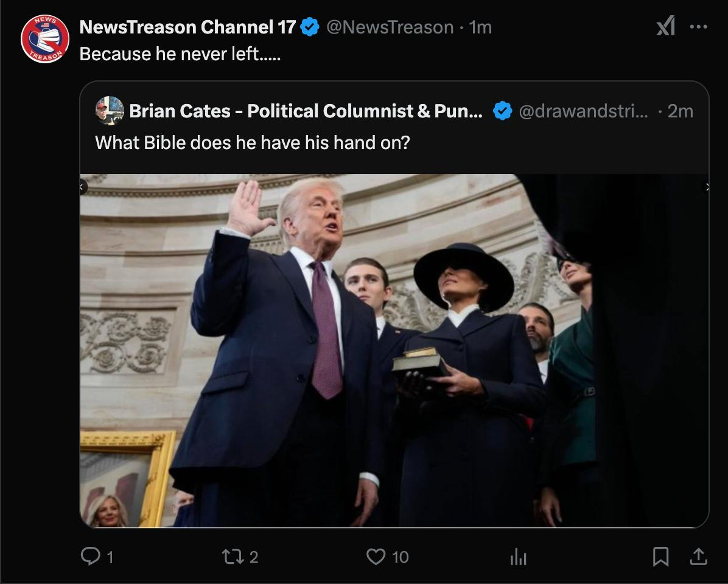The width and height of the screenshot is (728, 584).
Task: Open Brian Cates quoted author name
Action: [x=306, y=111]
